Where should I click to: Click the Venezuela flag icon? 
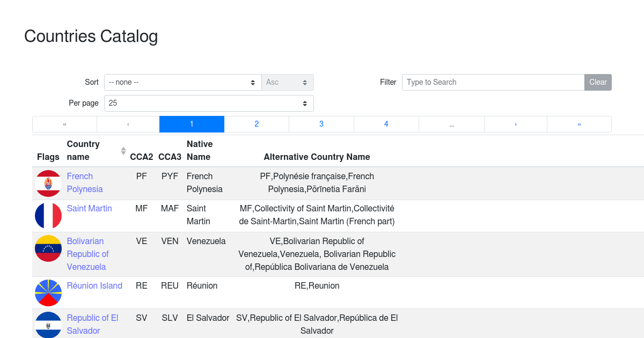coord(48,248)
